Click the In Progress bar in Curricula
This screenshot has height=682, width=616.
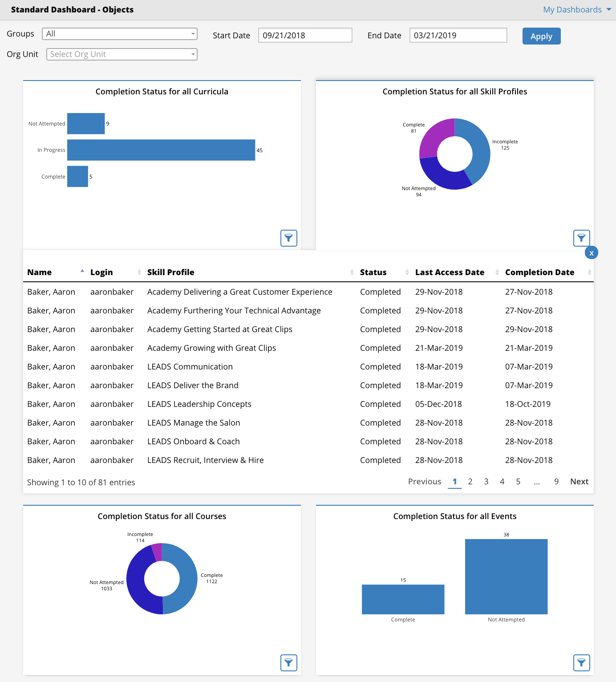click(161, 150)
